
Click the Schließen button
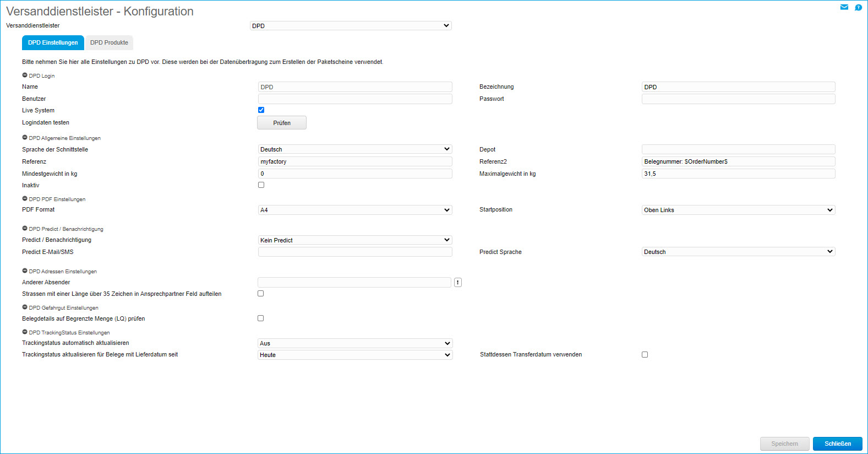[x=837, y=444]
